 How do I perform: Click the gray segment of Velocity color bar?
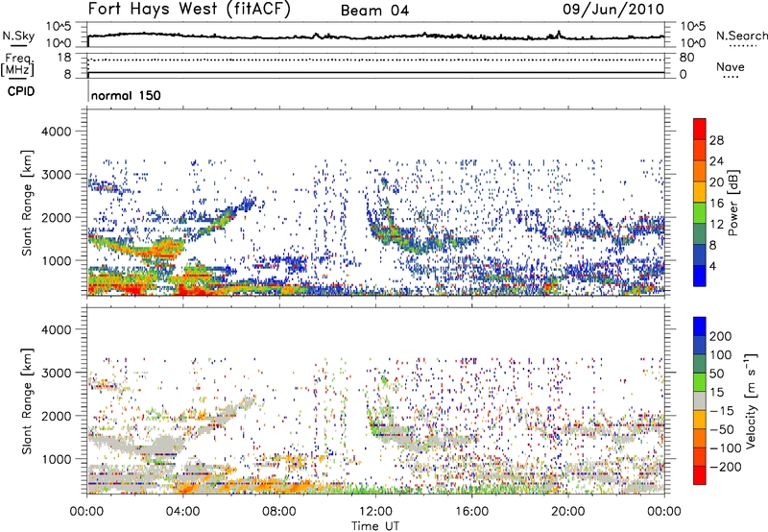point(700,400)
